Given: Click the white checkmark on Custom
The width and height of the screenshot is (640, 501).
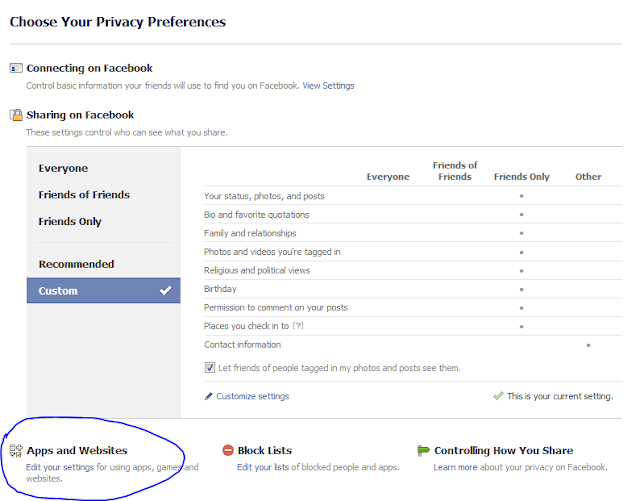Looking at the screenshot, I should [x=166, y=291].
